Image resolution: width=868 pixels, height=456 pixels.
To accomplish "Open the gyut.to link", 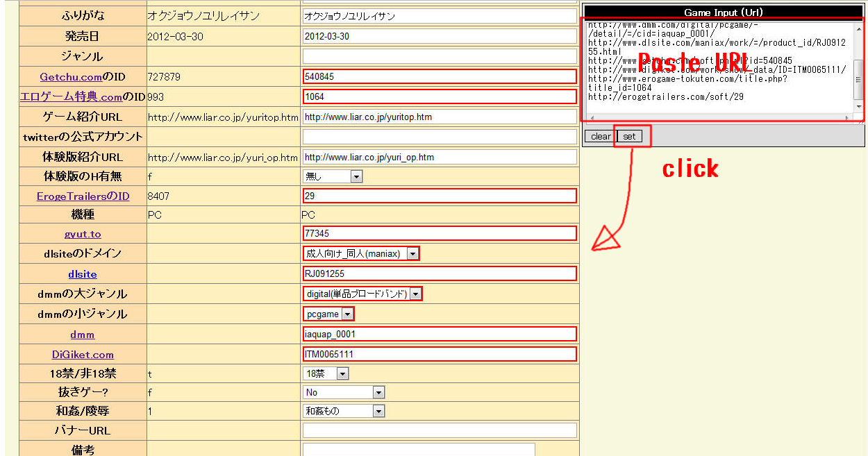I will click(x=83, y=234).
